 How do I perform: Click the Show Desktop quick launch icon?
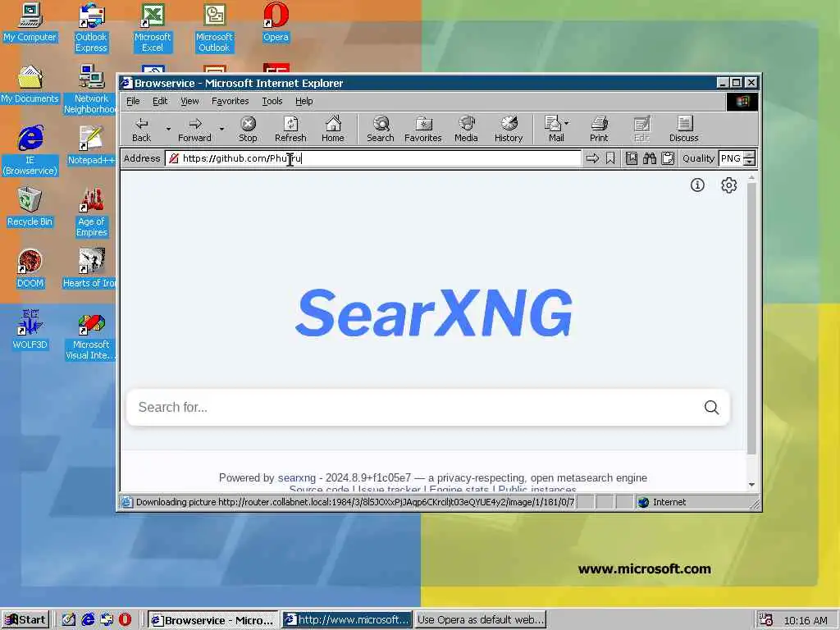[x=69, y=620]
